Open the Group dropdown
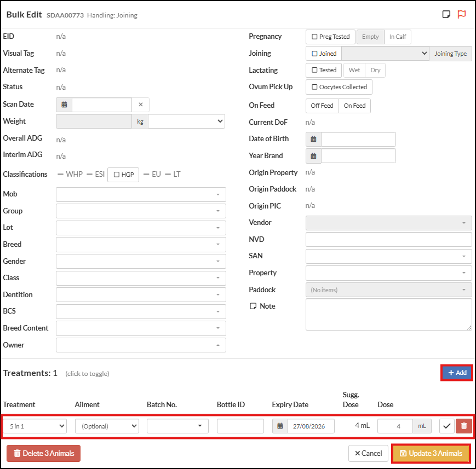Image resolution: width=476 pixels, height=469 pixels. (x=141, y=211)
